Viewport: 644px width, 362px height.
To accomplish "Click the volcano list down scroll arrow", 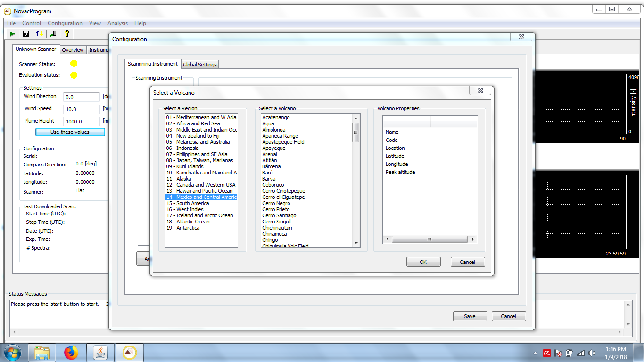I will coord(356,243).
